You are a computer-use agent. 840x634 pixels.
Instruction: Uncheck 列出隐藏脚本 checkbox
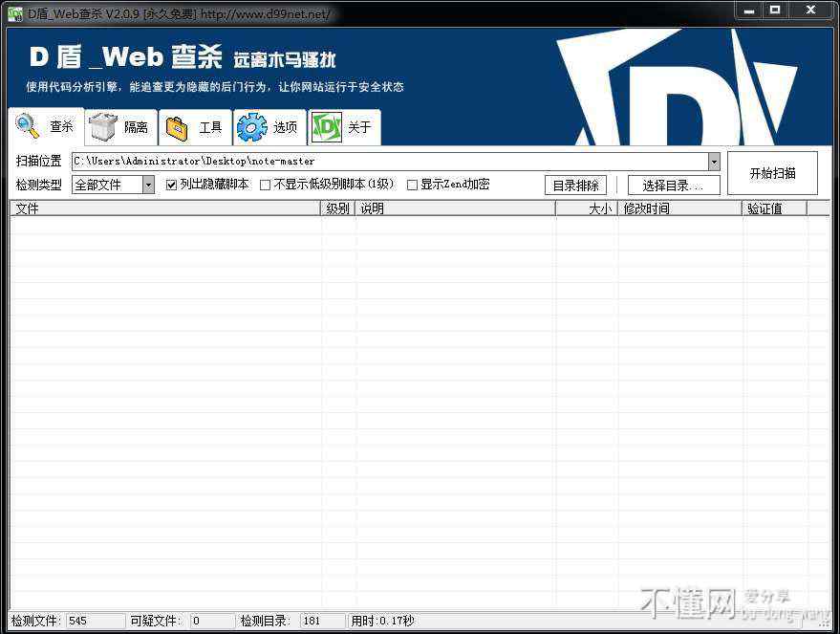[171, 185]
